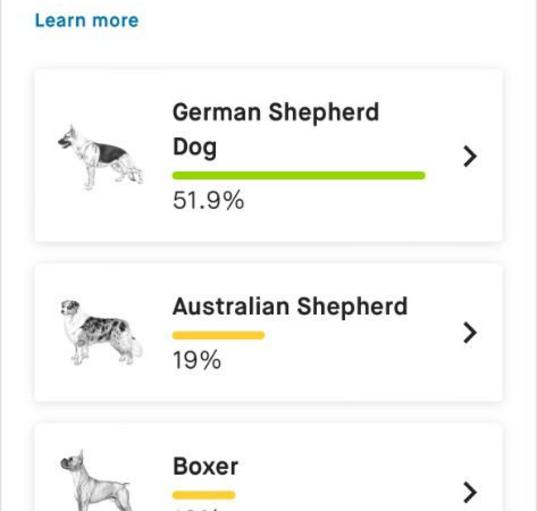Image resolution: width=537 pixels, height=511 pixels.
Task: Click the Australian Shepherd dog illustration
Action: [x=101, y=332]
